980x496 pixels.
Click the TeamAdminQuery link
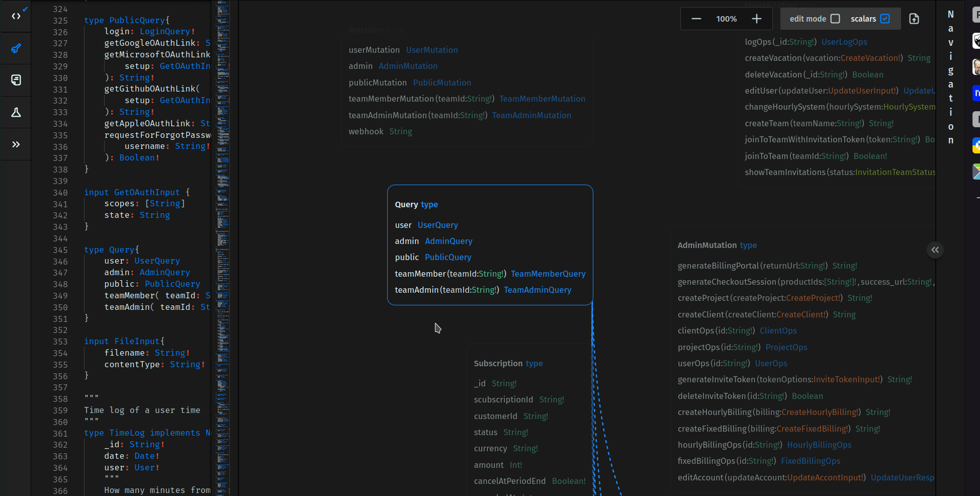[537, 290]
